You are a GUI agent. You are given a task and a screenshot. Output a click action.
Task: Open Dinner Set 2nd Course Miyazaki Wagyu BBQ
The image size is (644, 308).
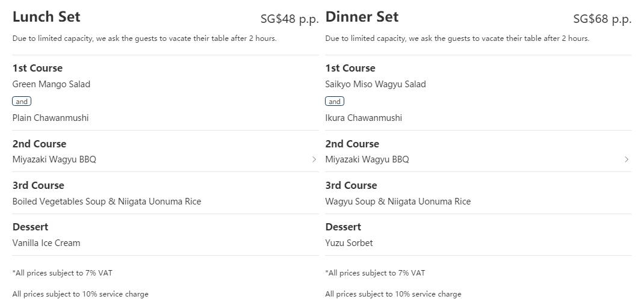tap(367, 159)
